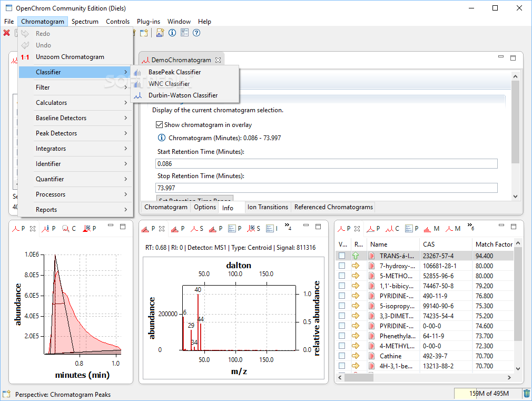Show hidden tabs via the '»6' overflow button

coord(470,227)
